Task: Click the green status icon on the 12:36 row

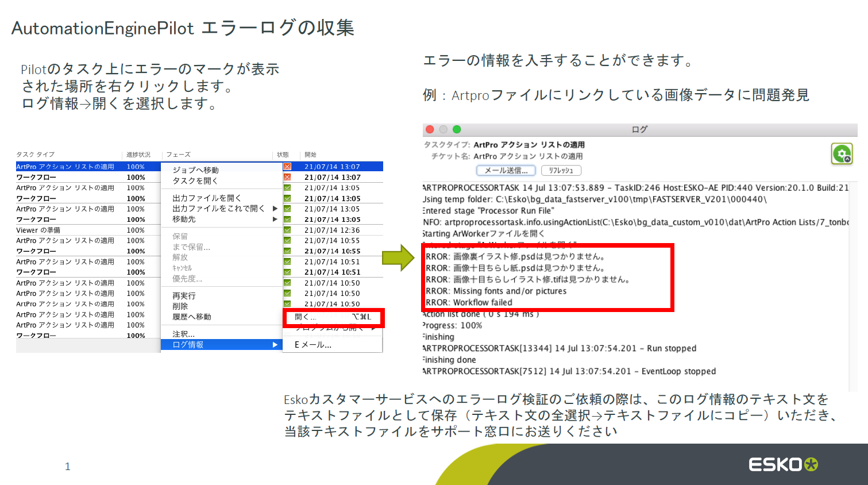Action: click(x=287, y=230)
